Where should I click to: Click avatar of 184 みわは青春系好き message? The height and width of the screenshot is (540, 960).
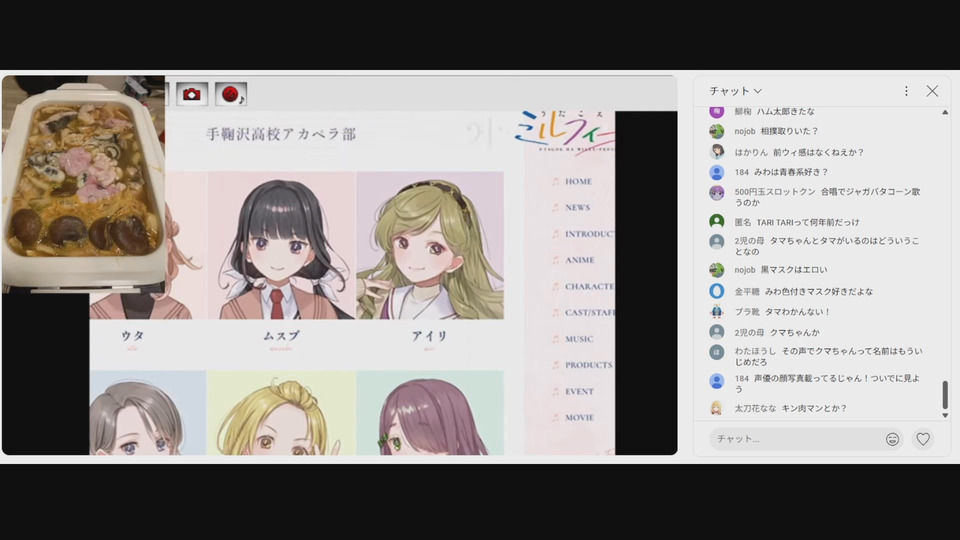[716, 173]
